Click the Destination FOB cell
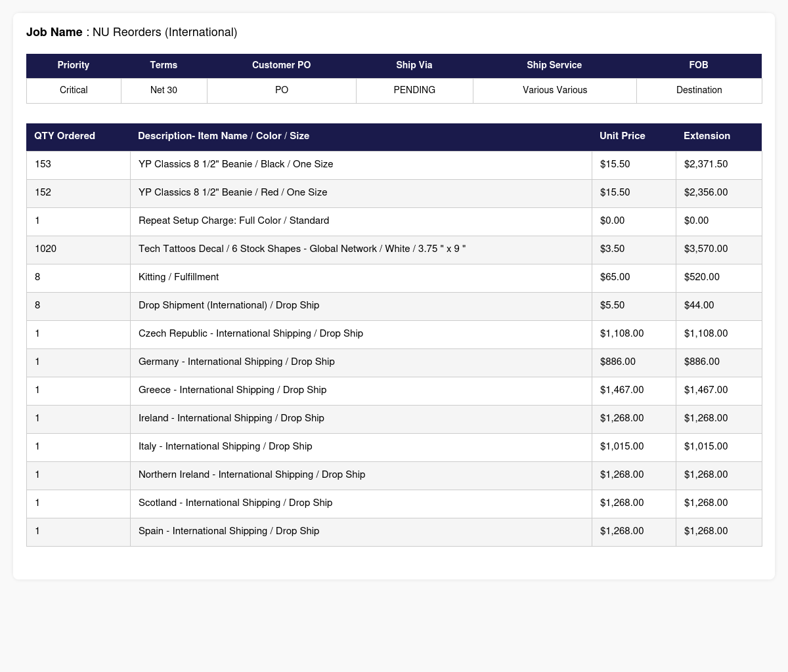This screenshot has width=788, height=672. 699,91
